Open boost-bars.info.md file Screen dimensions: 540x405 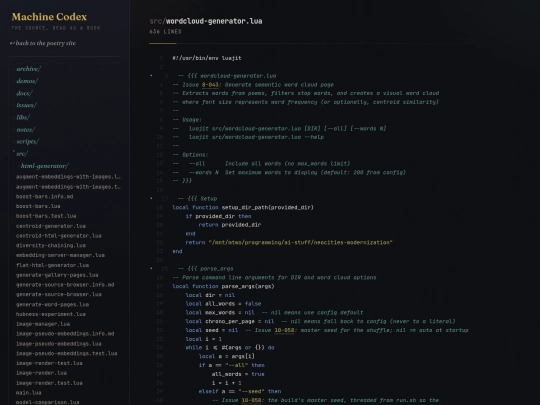pyautogui.click(x=44, y=196)
